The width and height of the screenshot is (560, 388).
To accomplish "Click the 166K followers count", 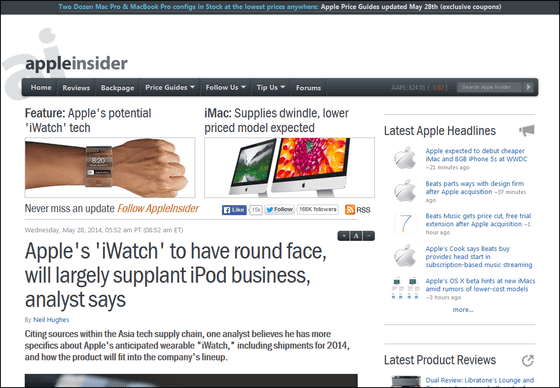I will (x=318, y=210).
